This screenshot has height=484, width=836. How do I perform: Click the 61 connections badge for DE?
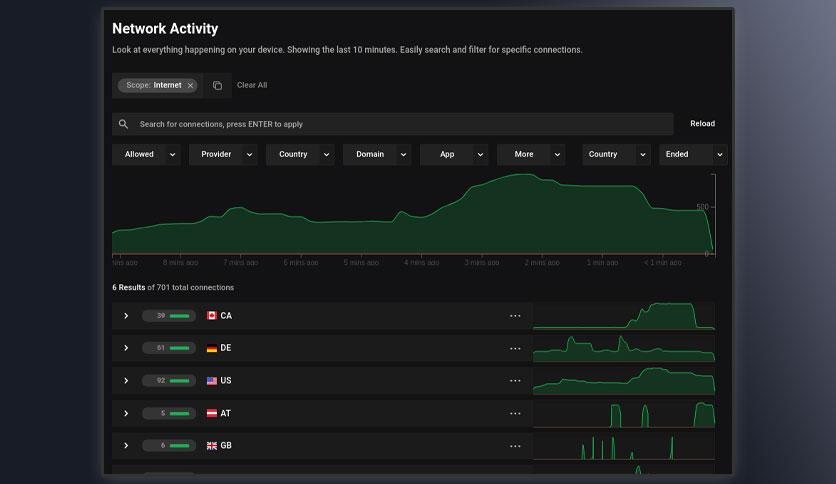pyautogui.click(x=169, y=348)
